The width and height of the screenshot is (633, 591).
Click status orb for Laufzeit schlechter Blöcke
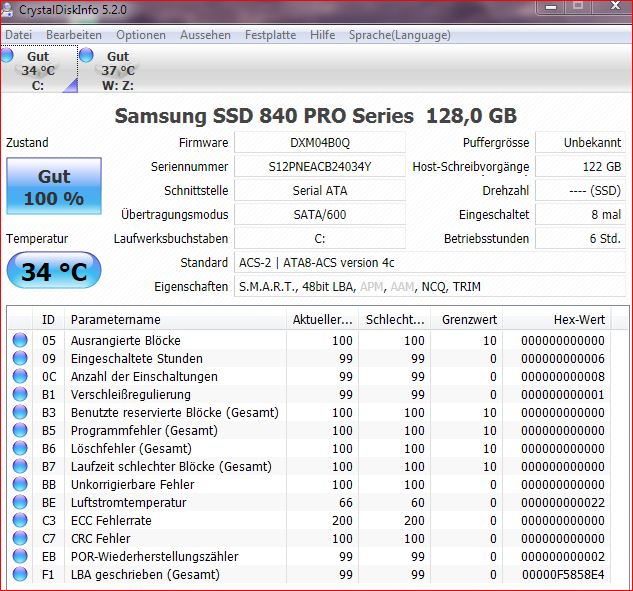(20, 466)
